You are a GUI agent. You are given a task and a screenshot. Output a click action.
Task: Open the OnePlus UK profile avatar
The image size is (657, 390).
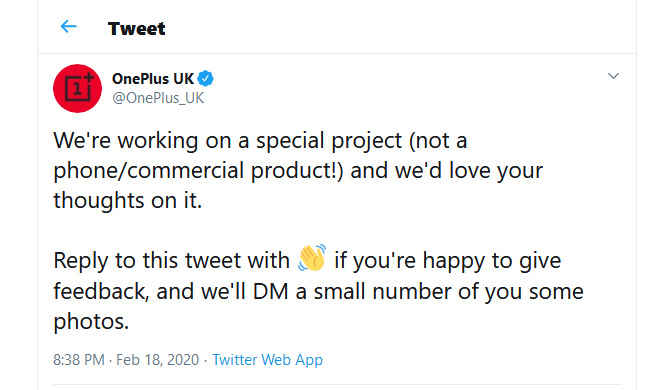tap(78, 88)
